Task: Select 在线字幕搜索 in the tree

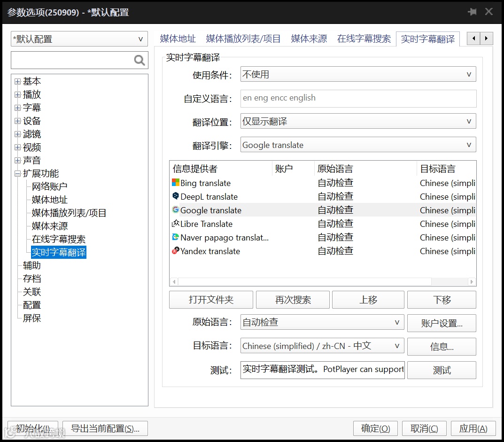Action: 59,239
